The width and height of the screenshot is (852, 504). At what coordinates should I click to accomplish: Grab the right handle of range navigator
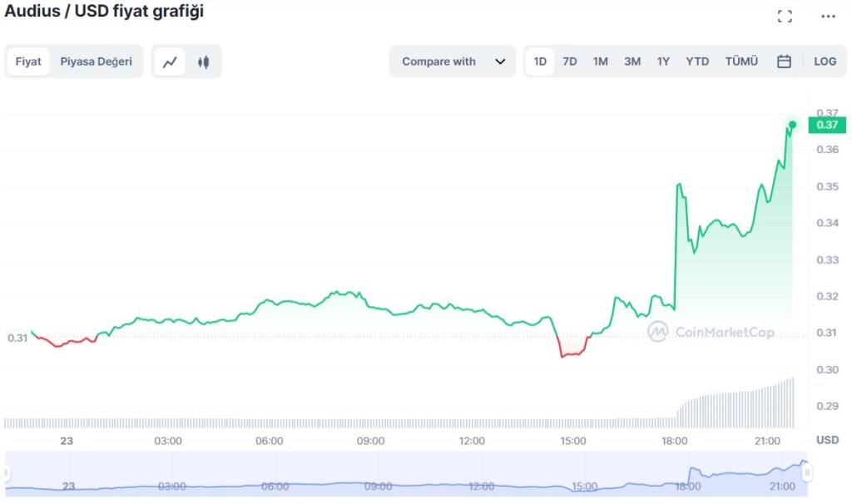(x=807, y=473)
